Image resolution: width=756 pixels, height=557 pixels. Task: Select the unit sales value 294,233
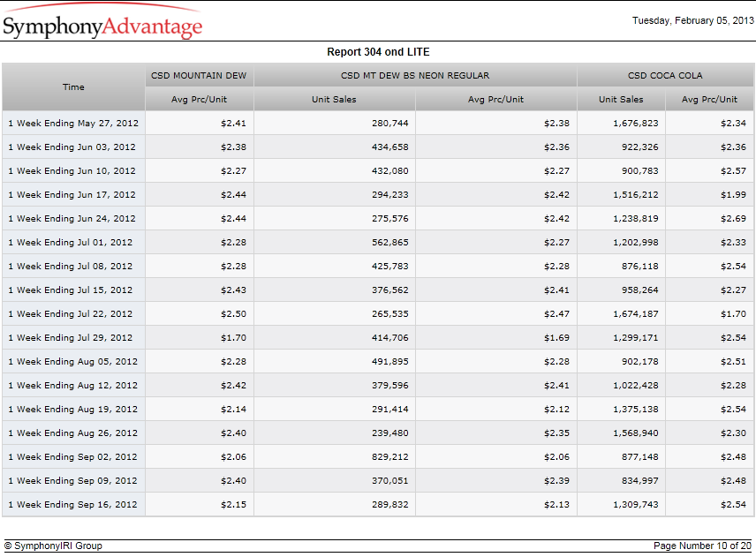(390, 195)
